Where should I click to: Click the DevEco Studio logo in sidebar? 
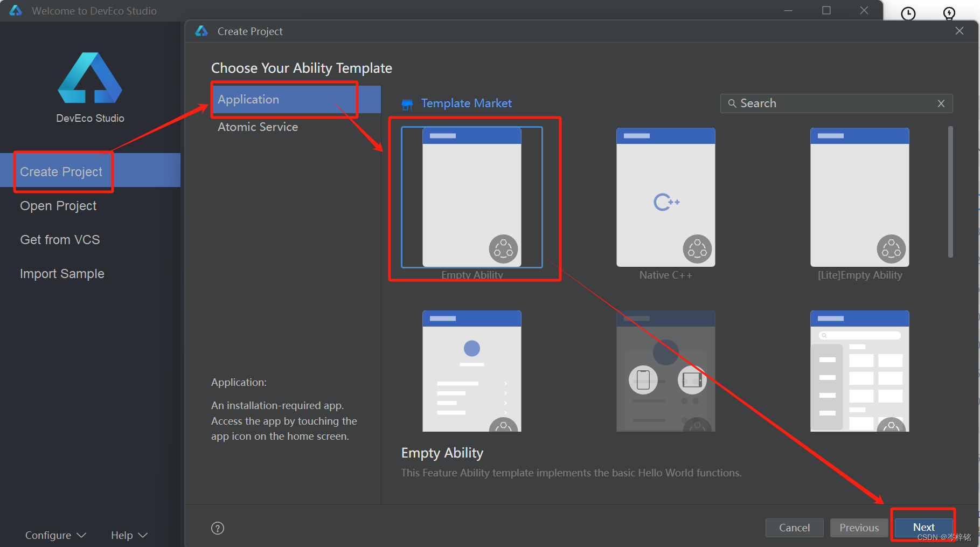pos(90,78)
